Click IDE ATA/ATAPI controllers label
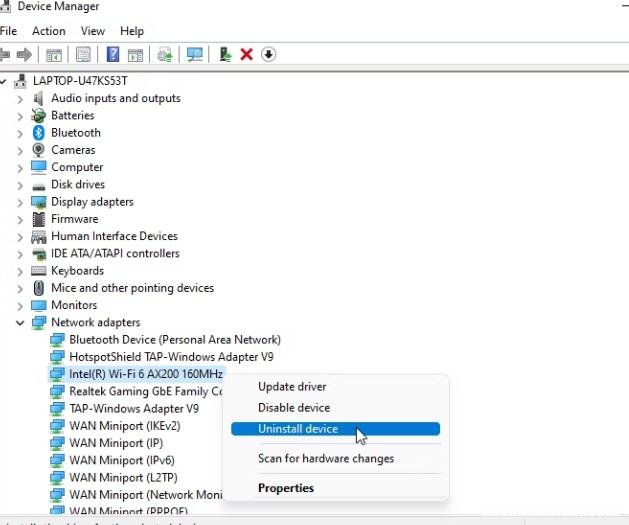Screen dimensions: 629x525 click(115, 253)
